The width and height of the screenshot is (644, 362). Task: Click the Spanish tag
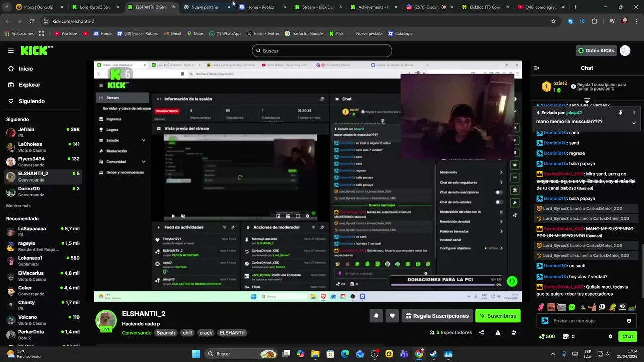pos(166,333)
